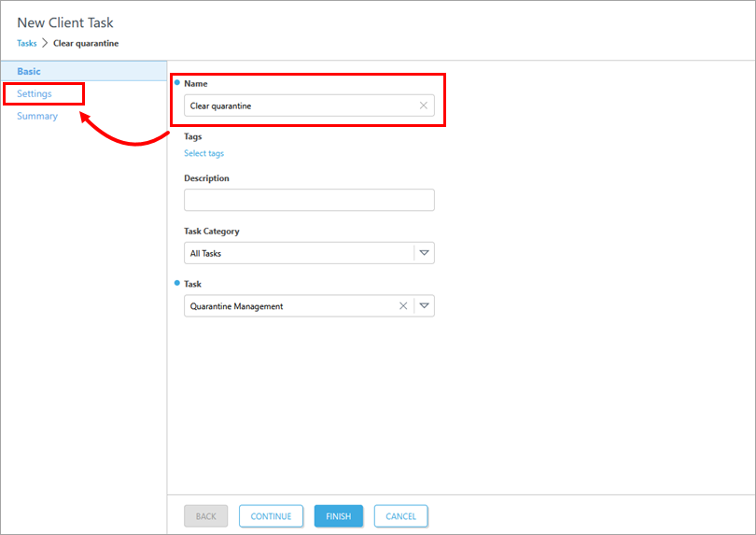The height and width of the screenshot is (535, 756).
Task: Click the Select tags link
Action: [x=203, y=153]
